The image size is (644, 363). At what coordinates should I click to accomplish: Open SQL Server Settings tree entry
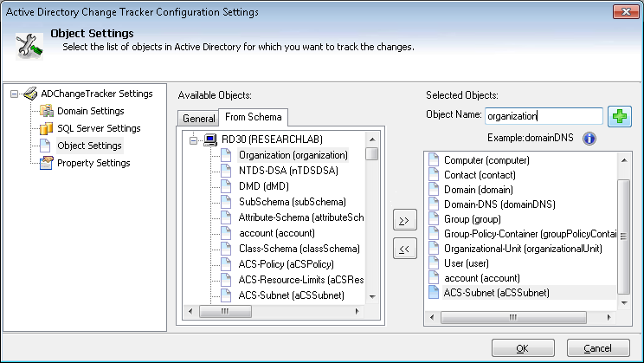[x=99, y=128]
